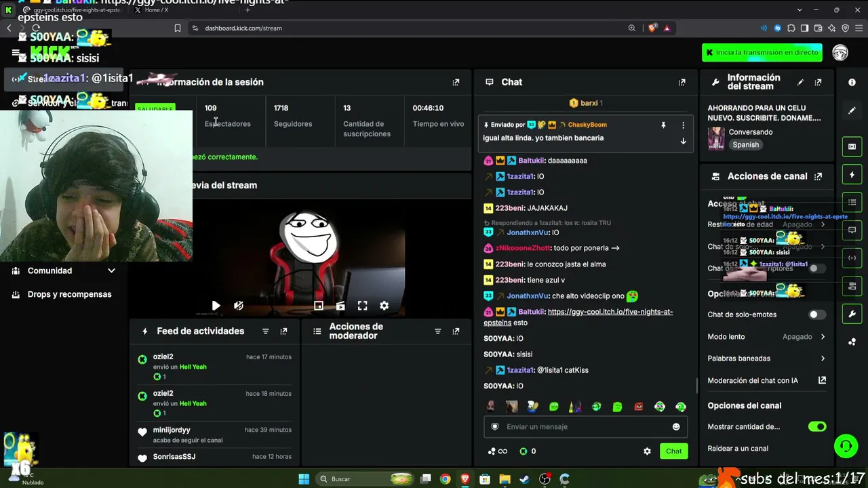Image resolution: width=868 pixels, height=488 pixels.
Task: Open the browser zoom magnifier icon
Action: coord(631,28)
